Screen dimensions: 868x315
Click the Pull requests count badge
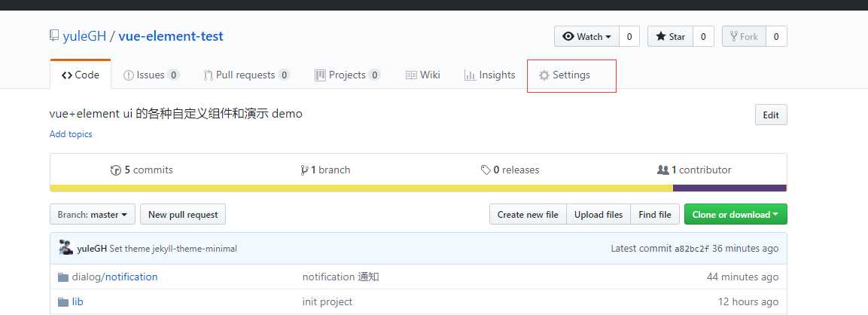pyautogui.click(x=284, y=75)
